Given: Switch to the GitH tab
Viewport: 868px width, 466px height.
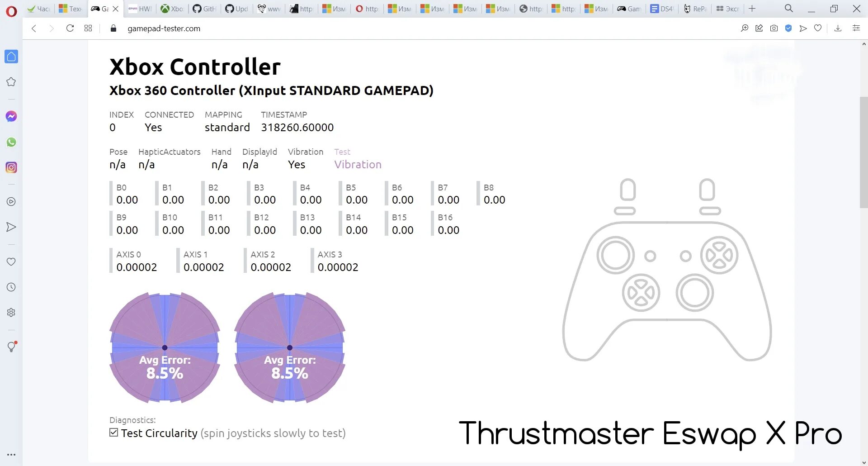Looking at the screenshot, I should [x=204, y=9].
